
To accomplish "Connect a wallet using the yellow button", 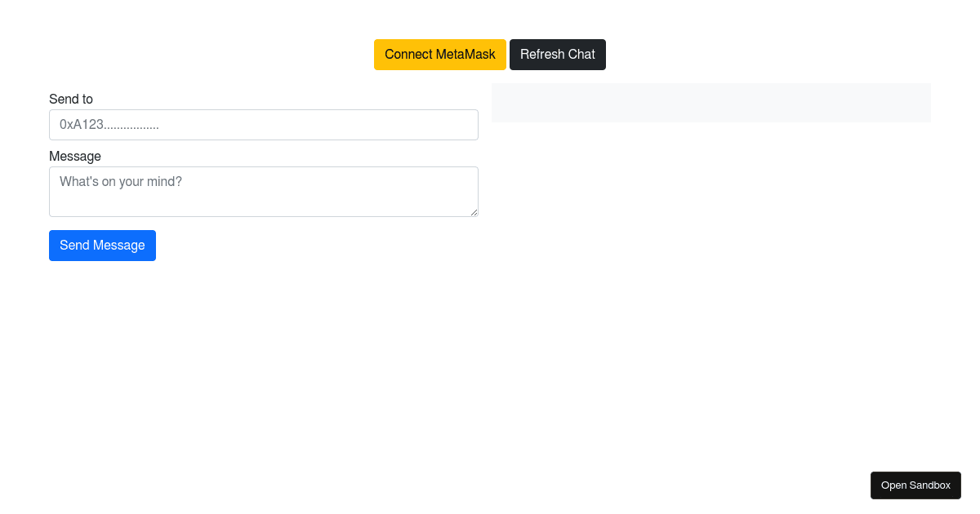I will 440,55.
